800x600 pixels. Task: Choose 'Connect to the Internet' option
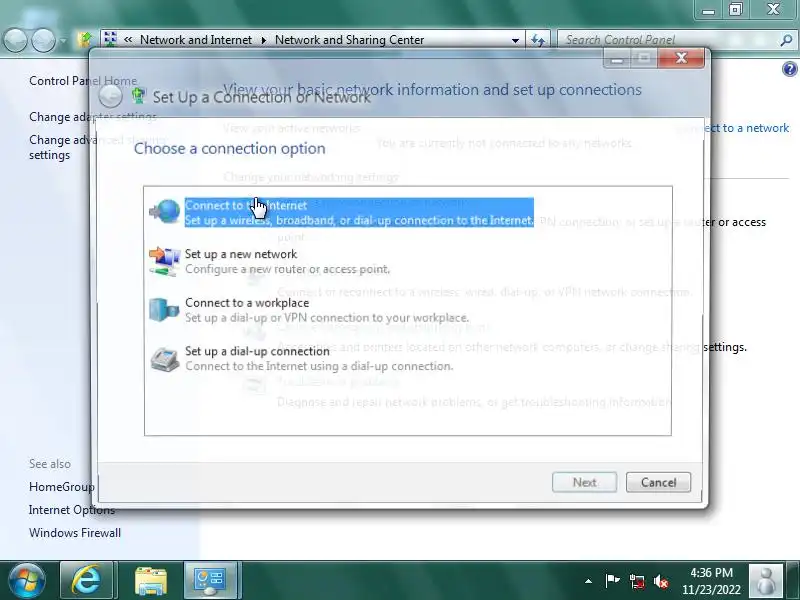(x=359, y=212)
